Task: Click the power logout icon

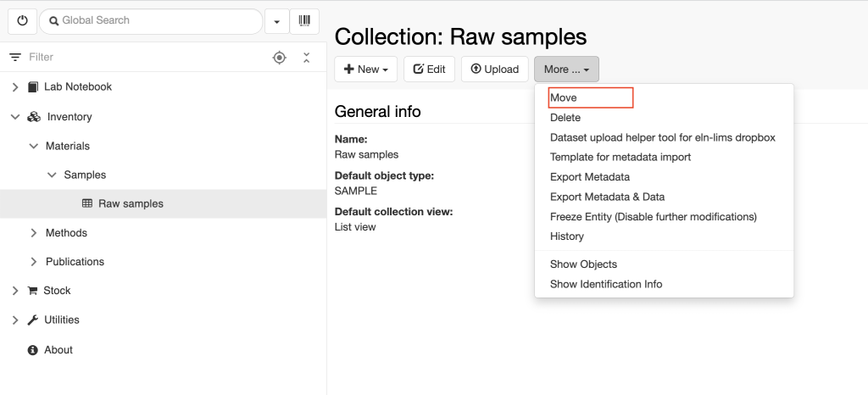Action: (x=22, y=21)
